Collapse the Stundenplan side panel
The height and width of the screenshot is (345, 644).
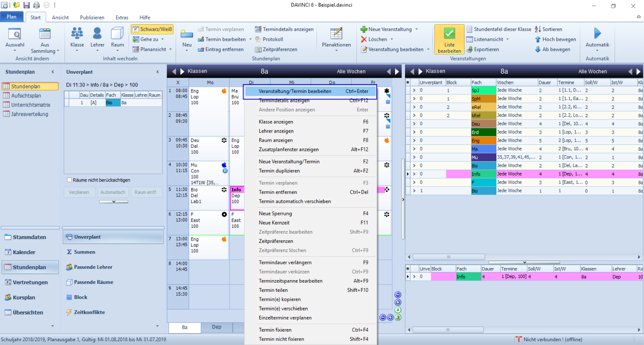53,72
